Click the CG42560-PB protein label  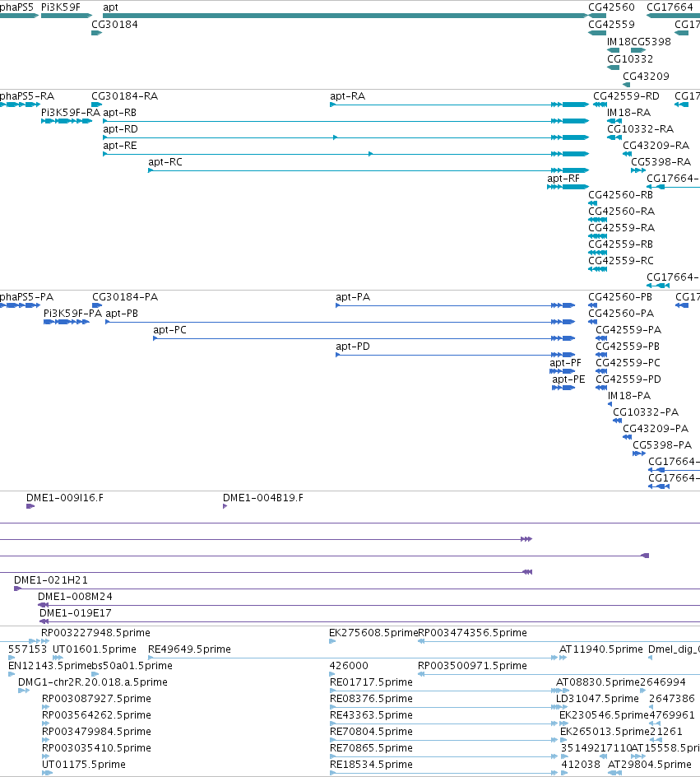620,297
